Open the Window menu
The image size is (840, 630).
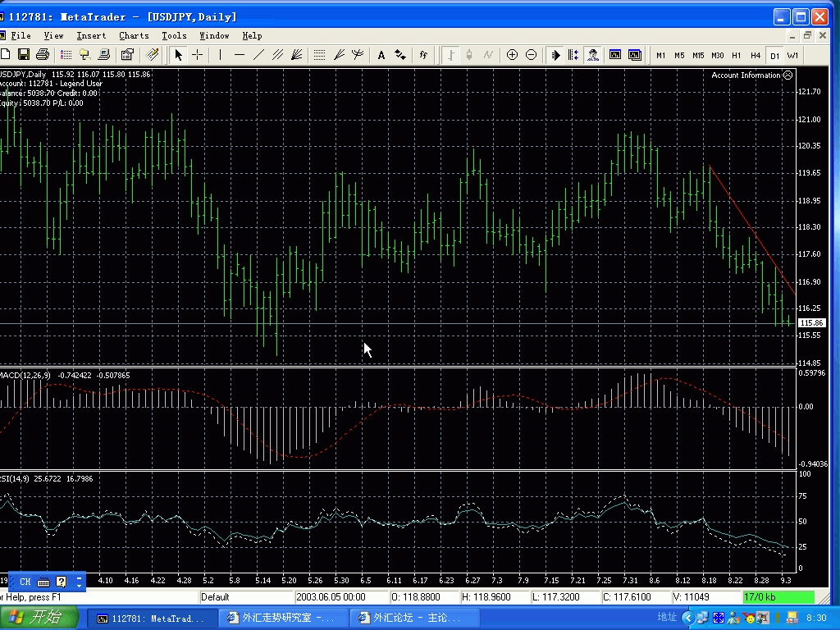214,36
